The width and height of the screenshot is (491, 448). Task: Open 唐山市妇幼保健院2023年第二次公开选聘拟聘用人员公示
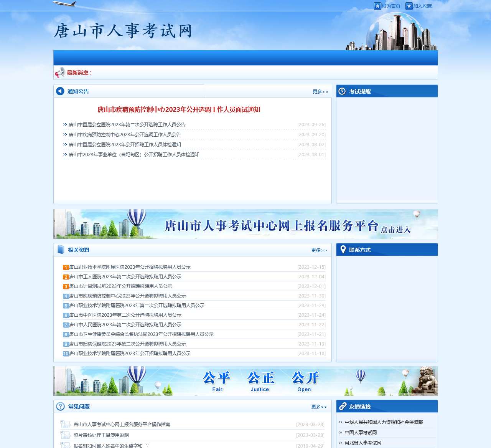tap(128, 344)
